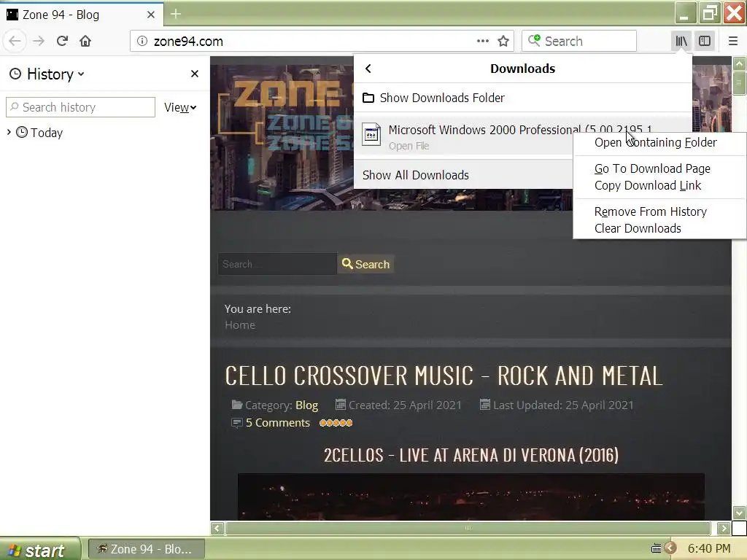Open the Windows start menu
Viewport: 747px width, 560px height.
(x=40, y=550)
